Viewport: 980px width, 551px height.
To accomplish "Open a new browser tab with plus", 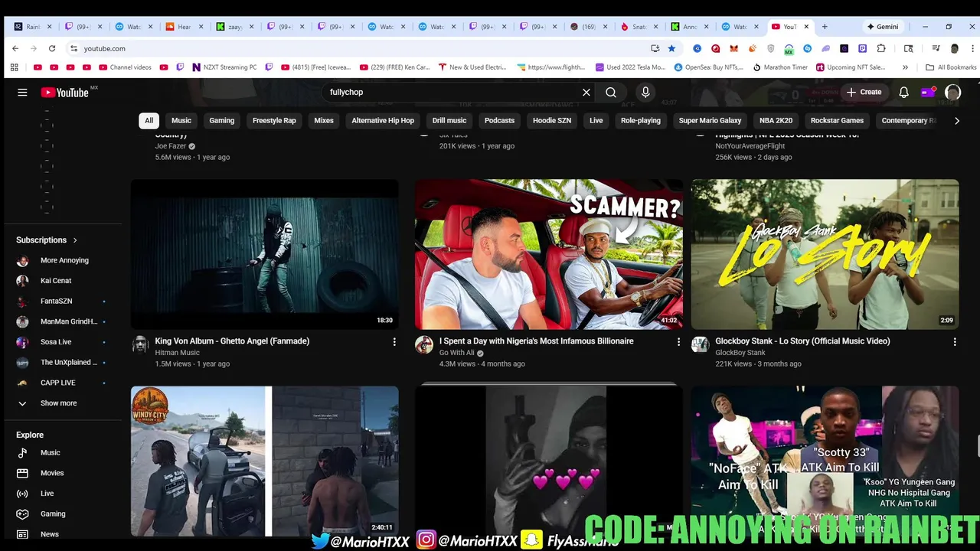I will 825,27.
